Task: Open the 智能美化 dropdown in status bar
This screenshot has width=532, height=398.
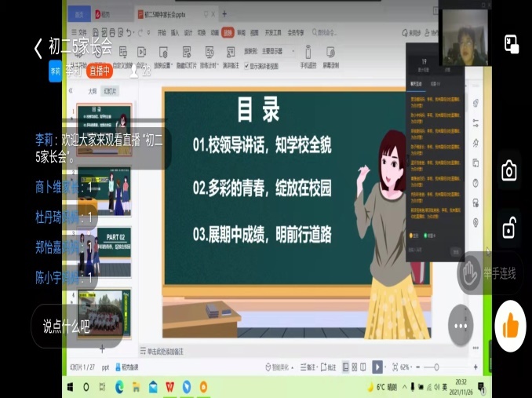Action: [x=279, y=367]
